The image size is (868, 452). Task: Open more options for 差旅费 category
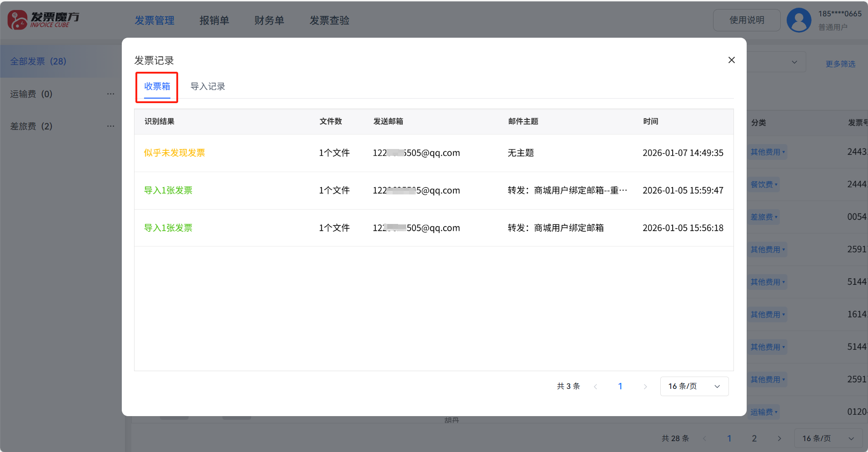[110, 126]
